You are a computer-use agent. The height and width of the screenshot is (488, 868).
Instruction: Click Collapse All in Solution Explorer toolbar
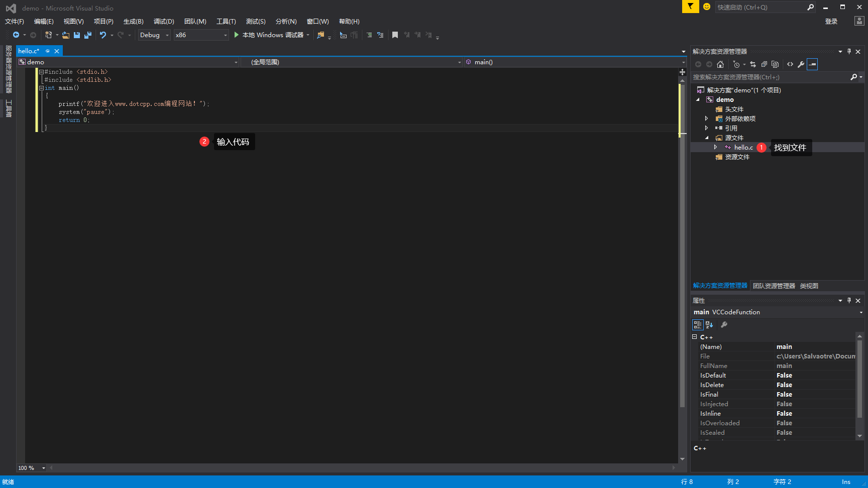point(764,64)
